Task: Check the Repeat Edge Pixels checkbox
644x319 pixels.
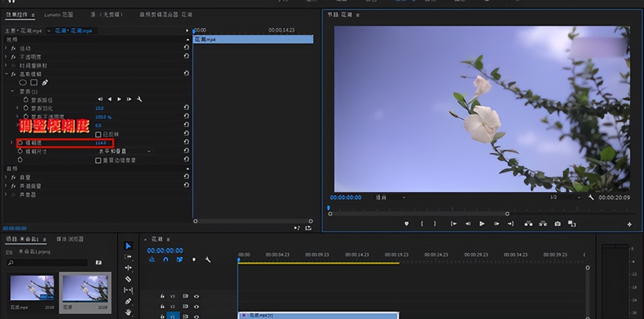Action: (99, 160)
